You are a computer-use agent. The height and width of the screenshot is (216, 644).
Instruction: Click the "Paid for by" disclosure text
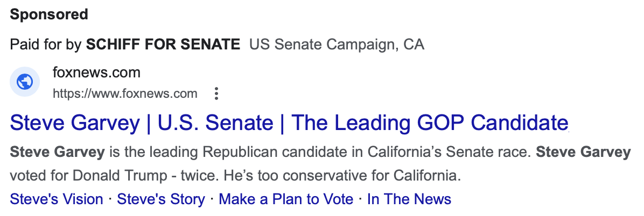46,44
